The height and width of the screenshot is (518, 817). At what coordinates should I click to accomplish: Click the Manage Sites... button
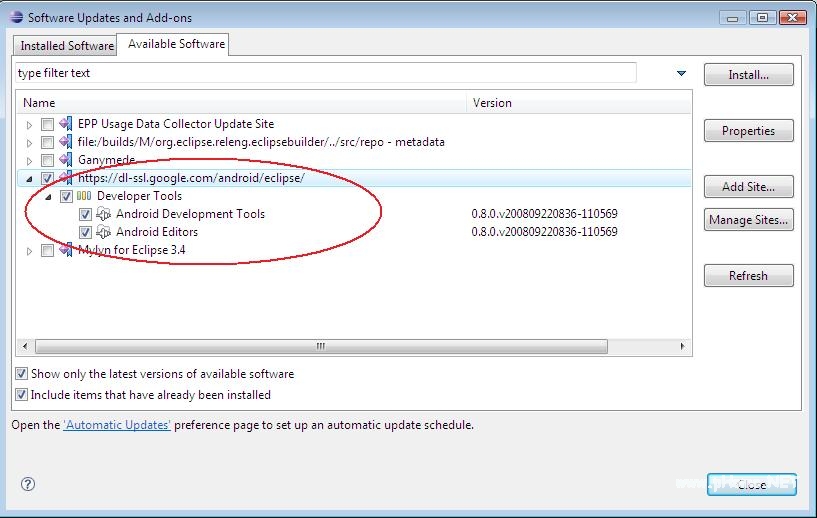(x=748, y=220)
